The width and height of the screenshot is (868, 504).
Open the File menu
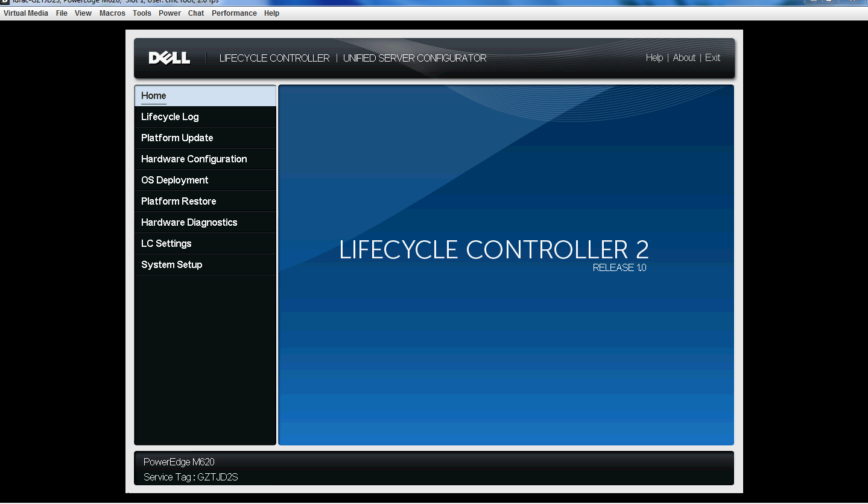click(x=62, y=13)
